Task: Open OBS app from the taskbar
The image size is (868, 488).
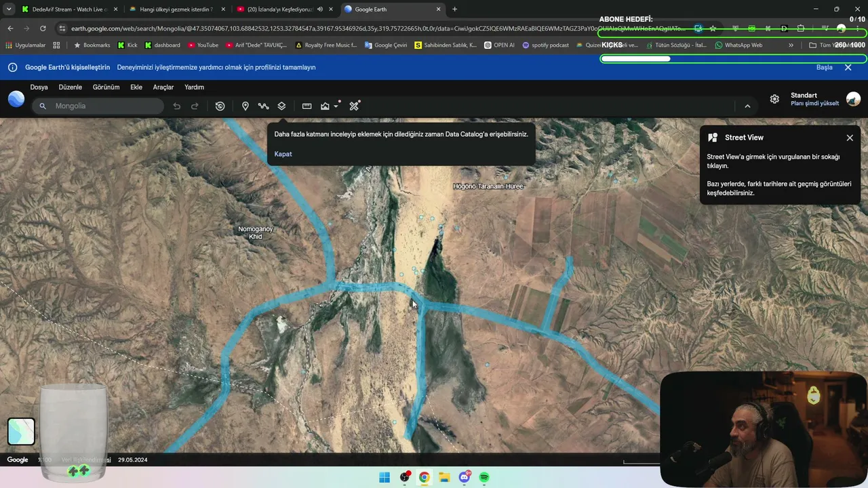Action: pyautogui.click(x=405, y=477)
